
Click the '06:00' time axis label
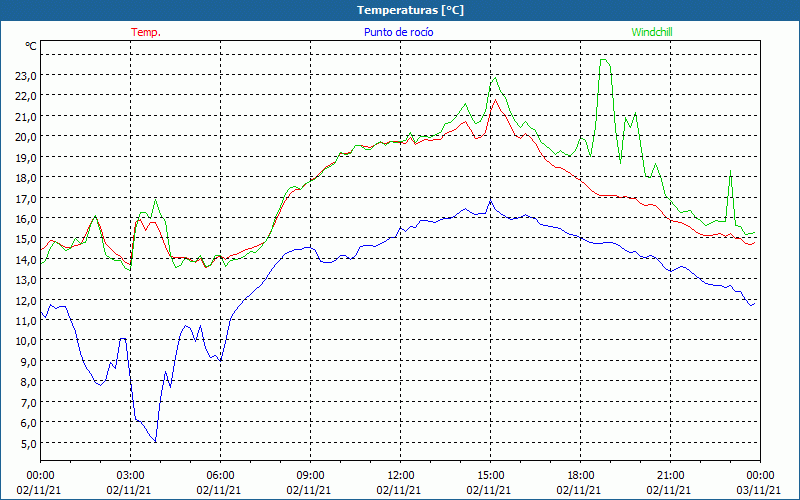pos(220,475)
